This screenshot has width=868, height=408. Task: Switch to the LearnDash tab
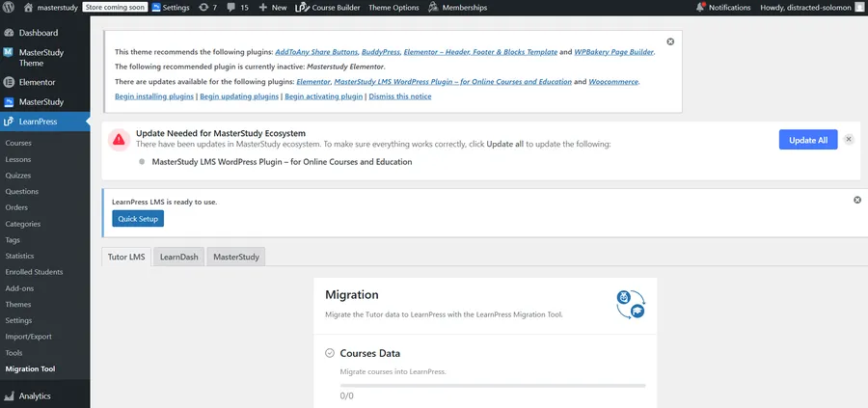click(178, 257)
